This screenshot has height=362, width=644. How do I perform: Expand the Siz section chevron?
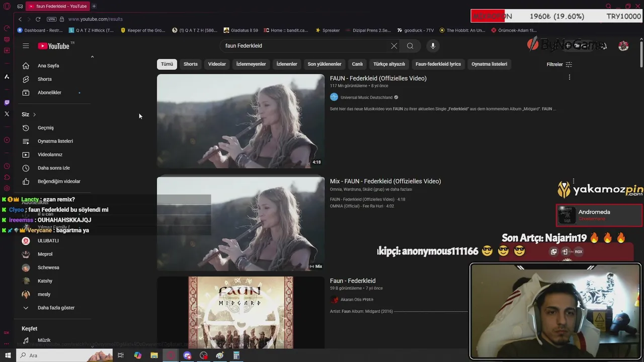(34, 115)
